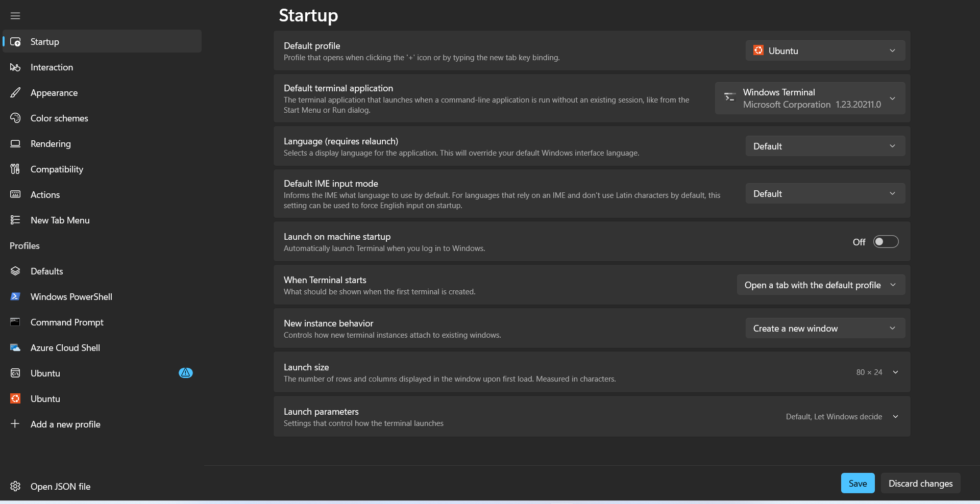Click the Rendering display icon
This screenshot has width=980, height=504.
15,144
